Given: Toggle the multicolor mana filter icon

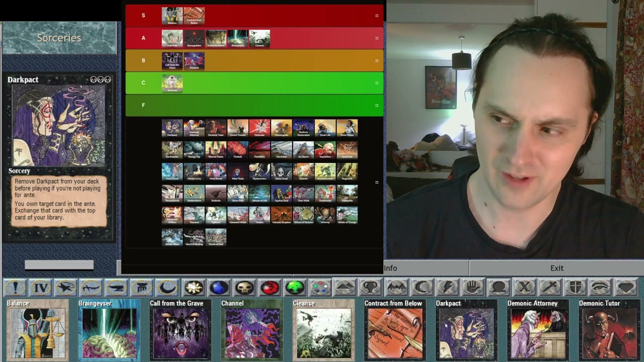Looking at the screenshot, I should (321, 288).
